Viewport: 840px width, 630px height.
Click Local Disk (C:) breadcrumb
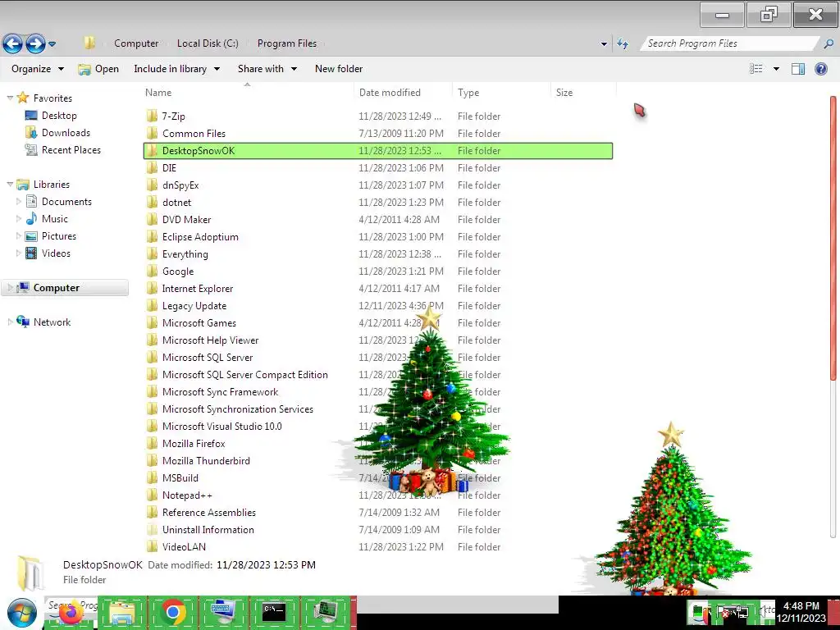[x=208, y=43]
